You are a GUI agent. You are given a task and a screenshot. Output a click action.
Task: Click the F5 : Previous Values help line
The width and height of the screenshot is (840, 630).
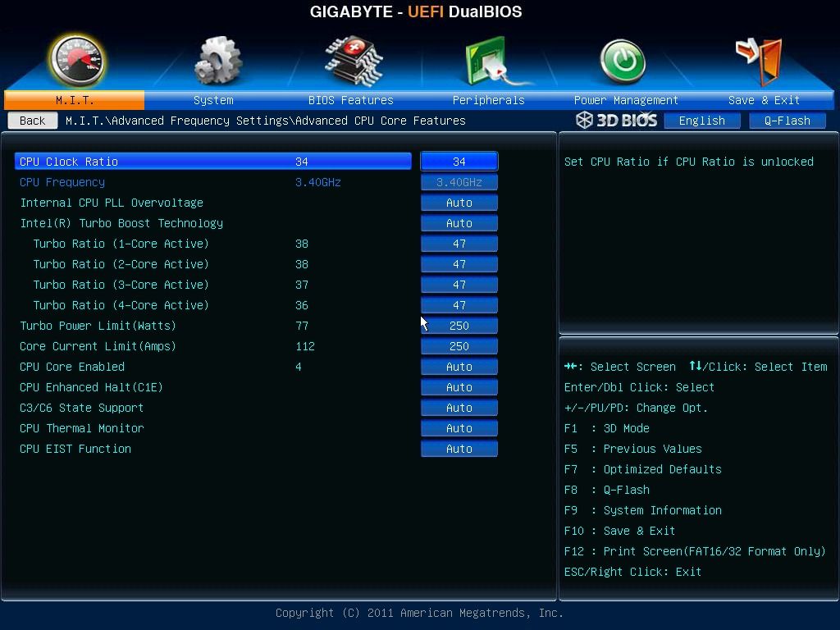pyautogui.click(x=632, y=449)
